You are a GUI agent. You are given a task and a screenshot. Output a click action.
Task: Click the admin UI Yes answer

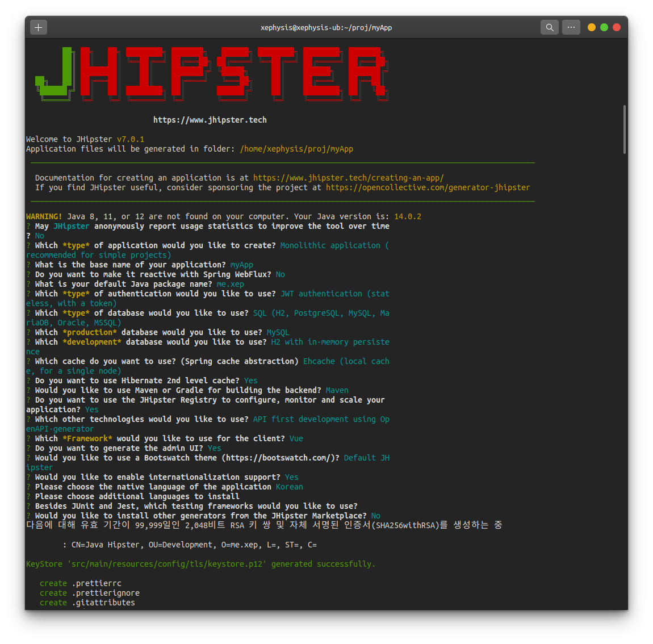(x=215, y=448)
